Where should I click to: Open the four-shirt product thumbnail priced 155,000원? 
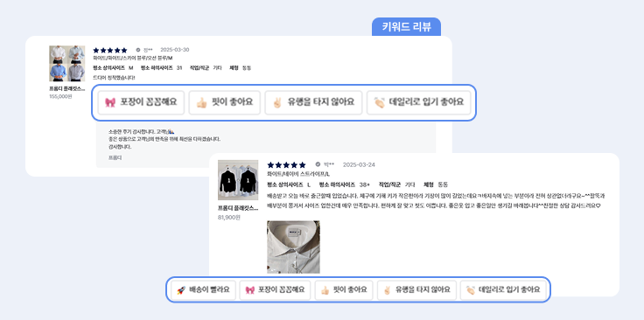[67, 64]
